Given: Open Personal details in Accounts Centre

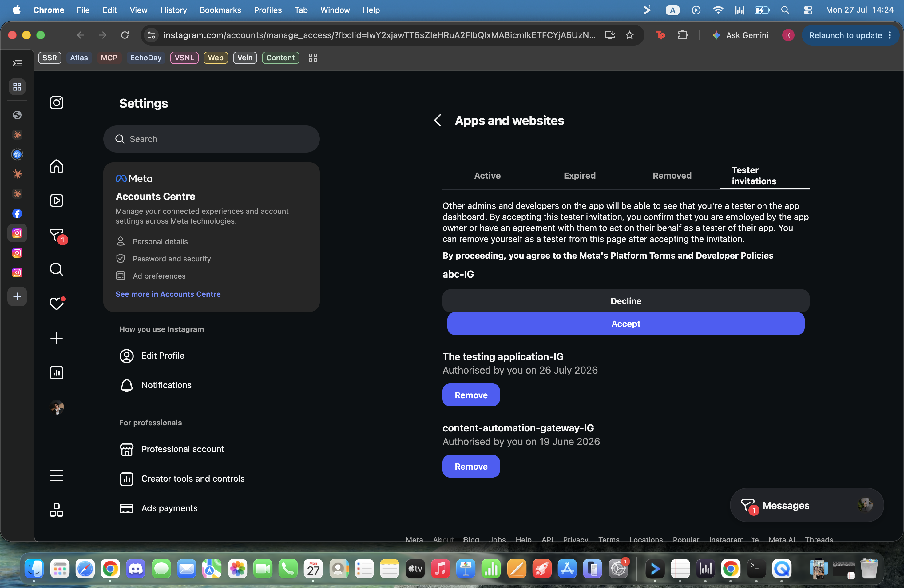Looking at the screenshot, I should 152,242.
